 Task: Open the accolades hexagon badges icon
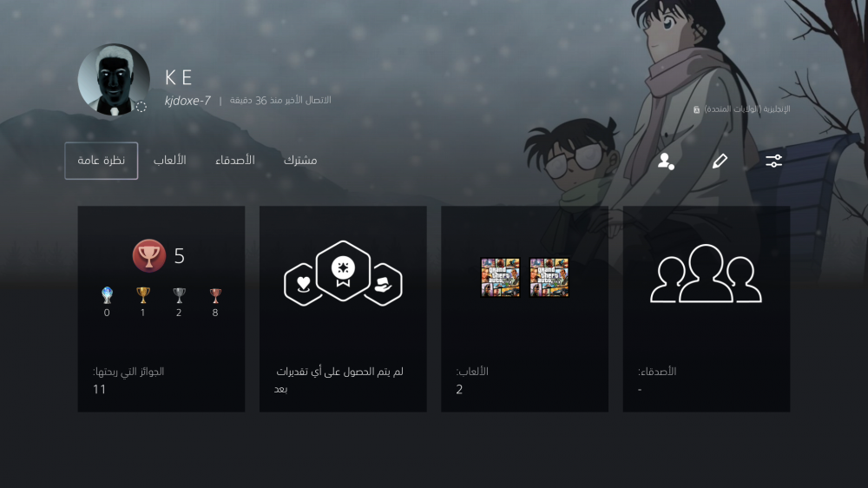343,273
